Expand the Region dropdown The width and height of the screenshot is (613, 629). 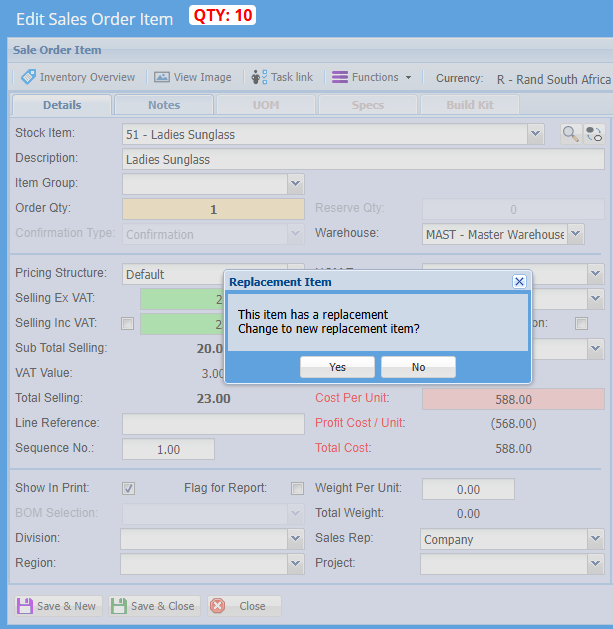(x=296, y=564)
